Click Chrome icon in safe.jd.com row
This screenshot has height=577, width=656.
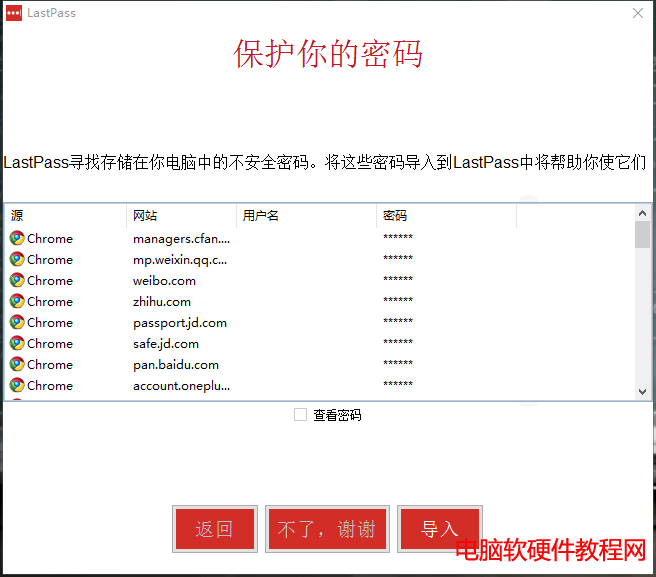17,344
